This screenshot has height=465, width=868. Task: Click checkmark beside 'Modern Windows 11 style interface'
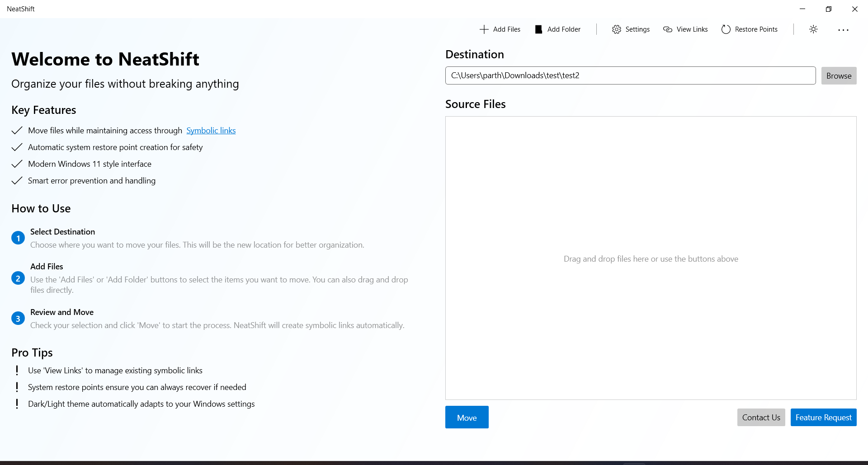tap(17, 164)
